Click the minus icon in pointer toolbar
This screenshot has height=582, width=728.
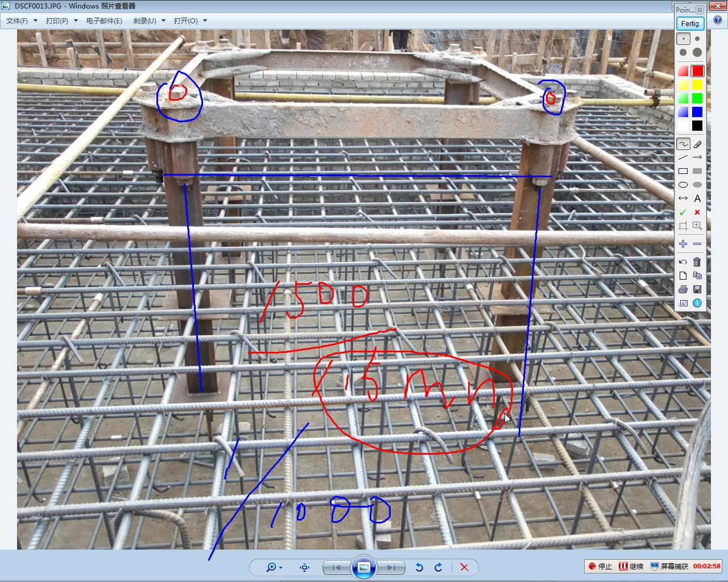click(697, 244)
